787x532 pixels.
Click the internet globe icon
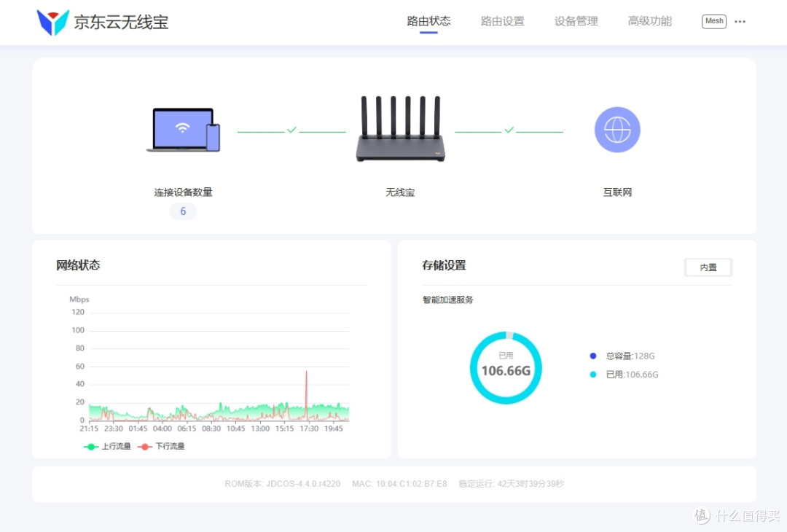tap(617, 130)
